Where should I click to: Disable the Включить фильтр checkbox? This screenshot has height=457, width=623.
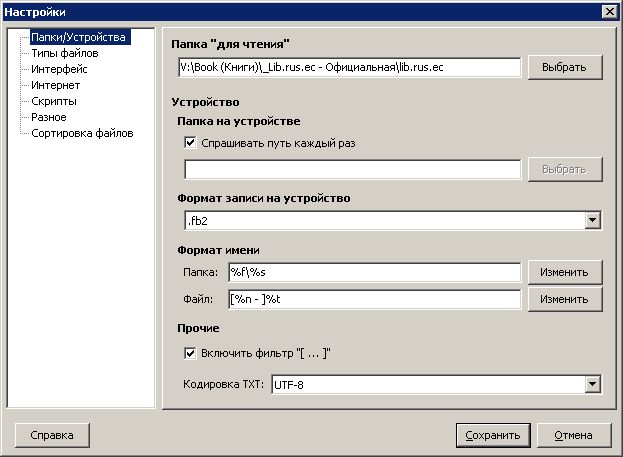(191, 353)
